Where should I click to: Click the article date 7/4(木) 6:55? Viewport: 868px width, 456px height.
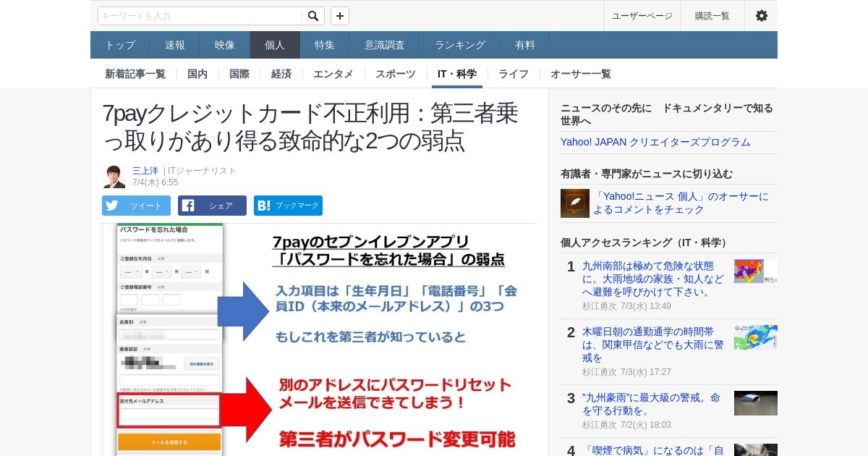click(155, 182)
